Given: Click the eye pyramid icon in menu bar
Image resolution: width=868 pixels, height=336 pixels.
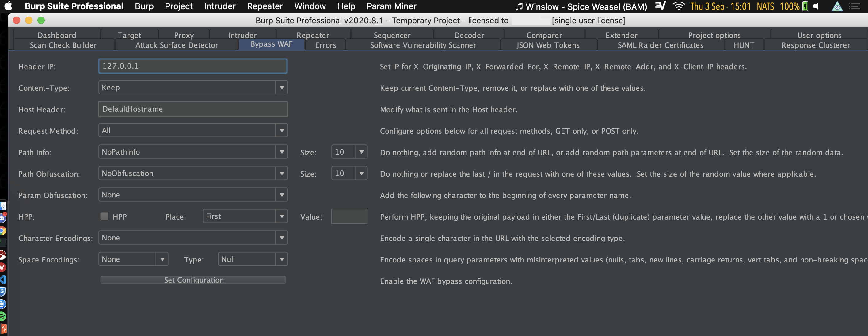Looking at the screenshot, I should pos(837,6).
